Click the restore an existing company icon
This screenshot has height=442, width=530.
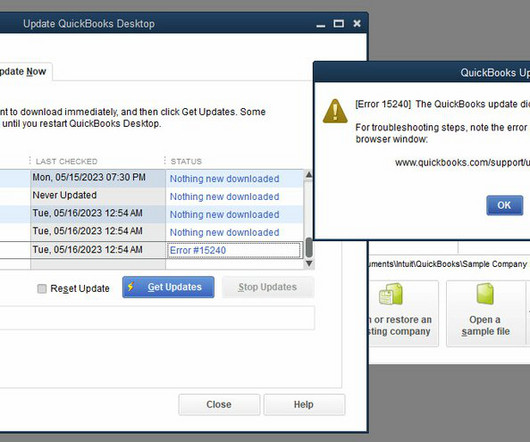click(x=391, y=294)
